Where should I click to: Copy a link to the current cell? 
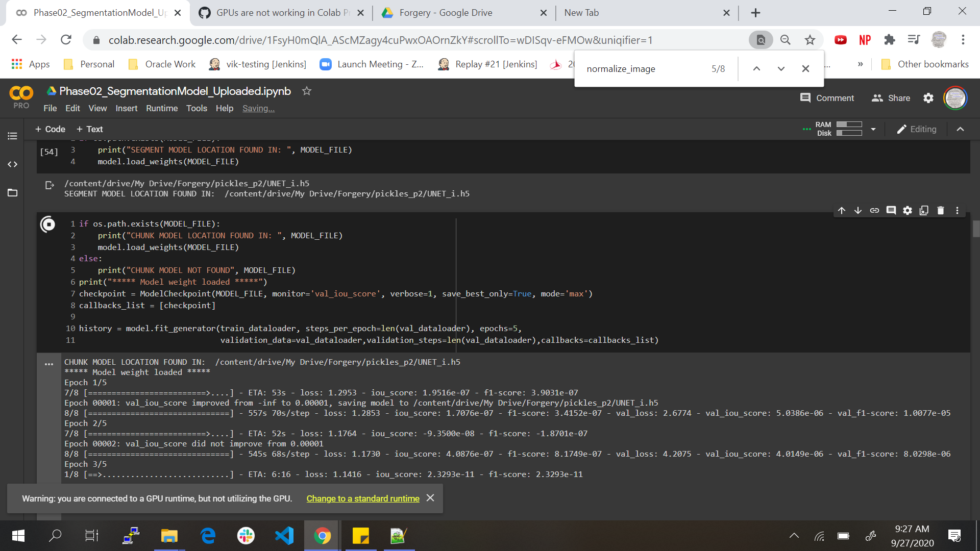click(x=874, y=210)
